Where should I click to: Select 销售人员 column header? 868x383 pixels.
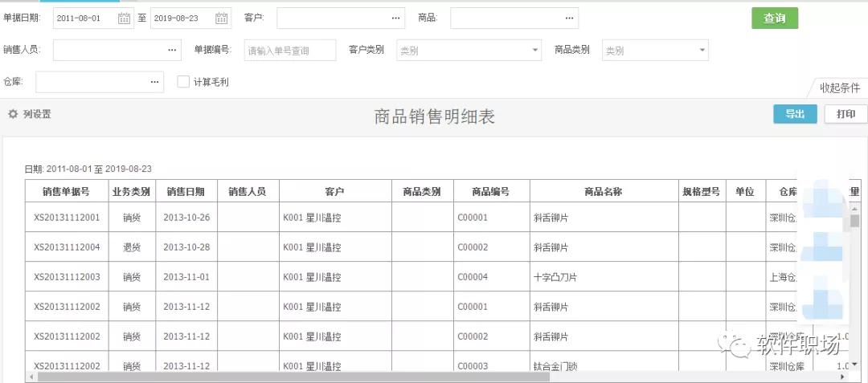248,191
